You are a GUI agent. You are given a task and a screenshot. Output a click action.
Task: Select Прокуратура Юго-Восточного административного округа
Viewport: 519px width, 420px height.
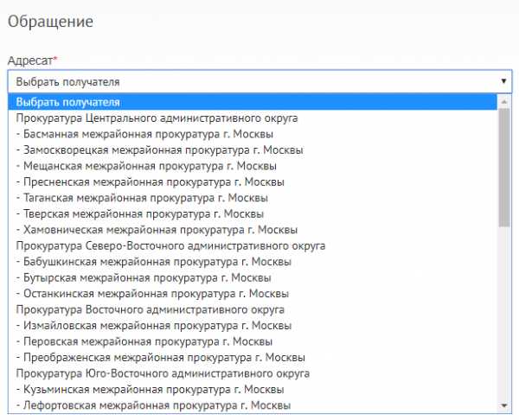pos(253,373)
